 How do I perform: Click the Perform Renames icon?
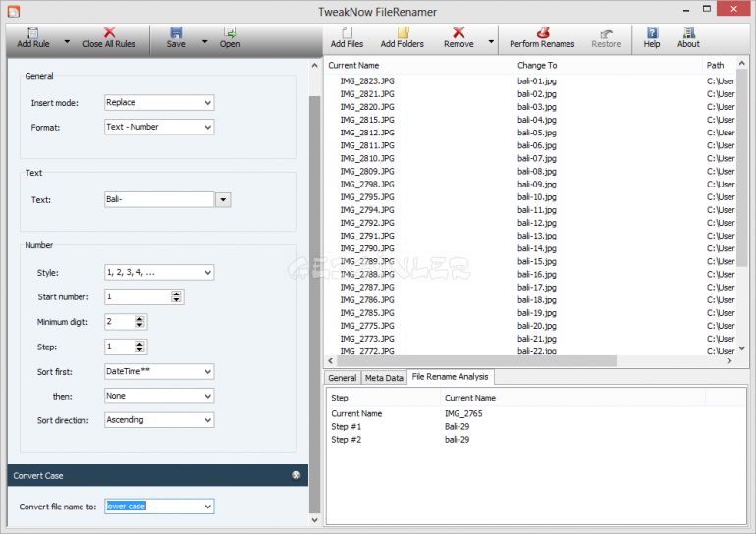pos(542,32)
